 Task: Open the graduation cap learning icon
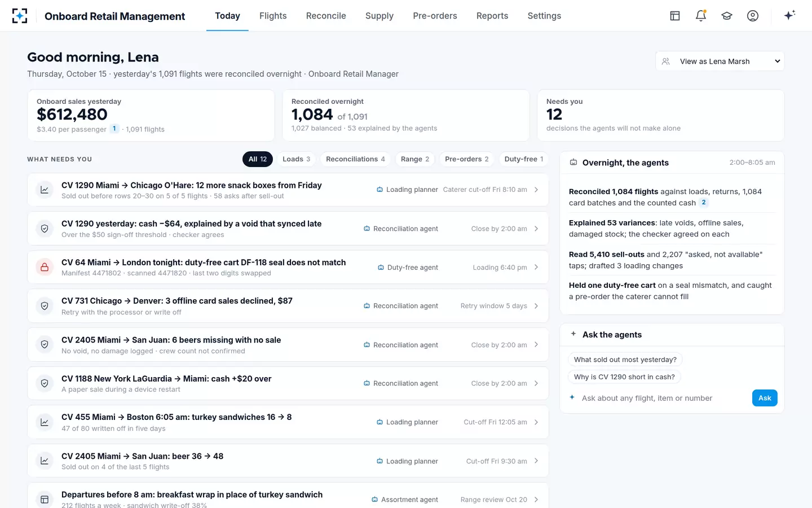click(727, 16)
